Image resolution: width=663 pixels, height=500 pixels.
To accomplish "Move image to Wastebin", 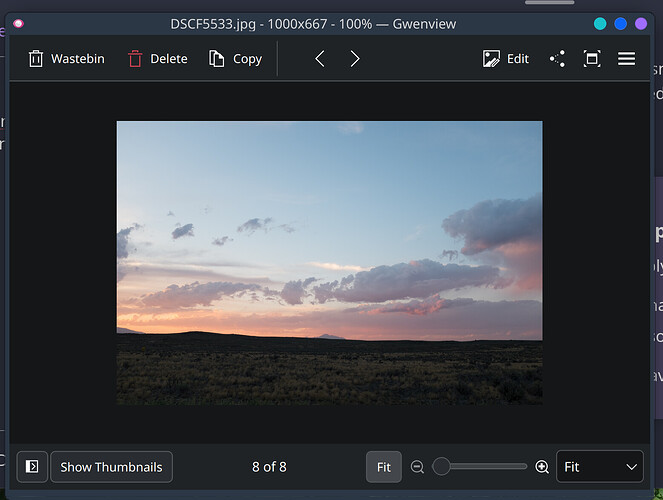I will (66, 59).
